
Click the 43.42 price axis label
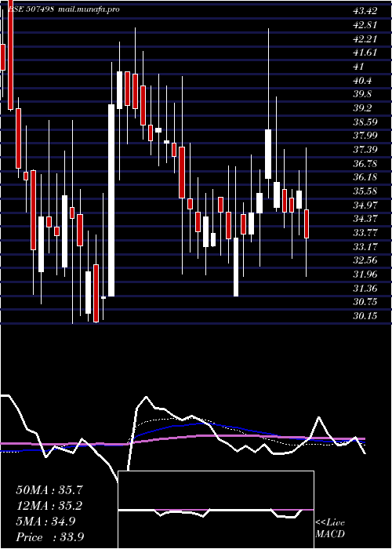(x=365, y=11)
